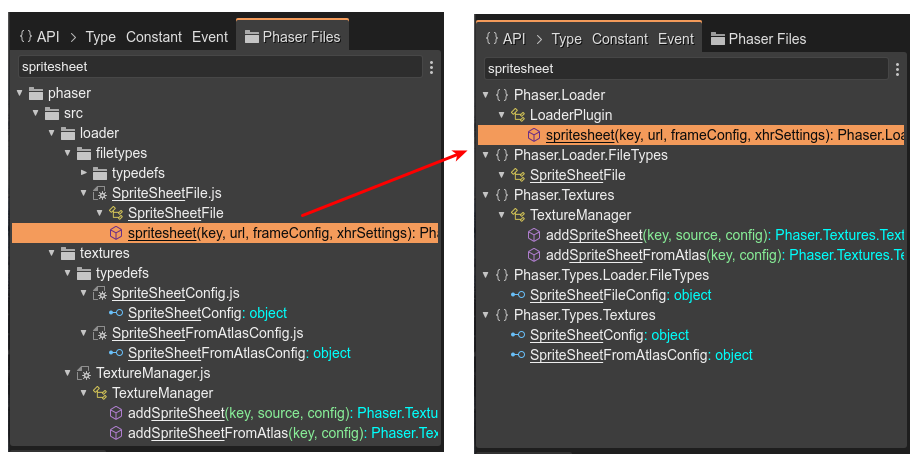Click highlighted spritesheet method icon in right panel
Viewport: 921px width, 464px height.
point(534,135)
